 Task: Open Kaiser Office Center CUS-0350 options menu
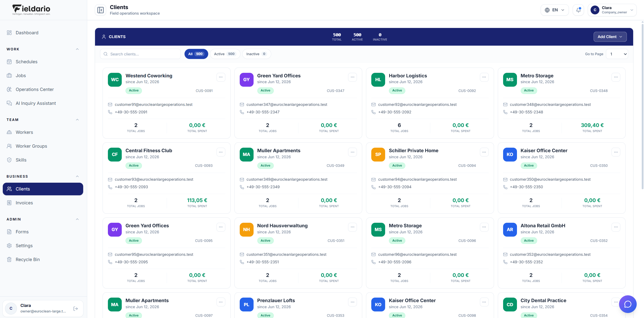coord(616,152)
